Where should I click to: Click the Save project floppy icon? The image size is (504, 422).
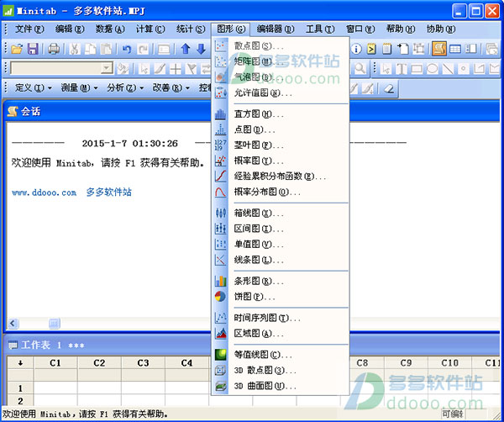(x=33, y=49)
